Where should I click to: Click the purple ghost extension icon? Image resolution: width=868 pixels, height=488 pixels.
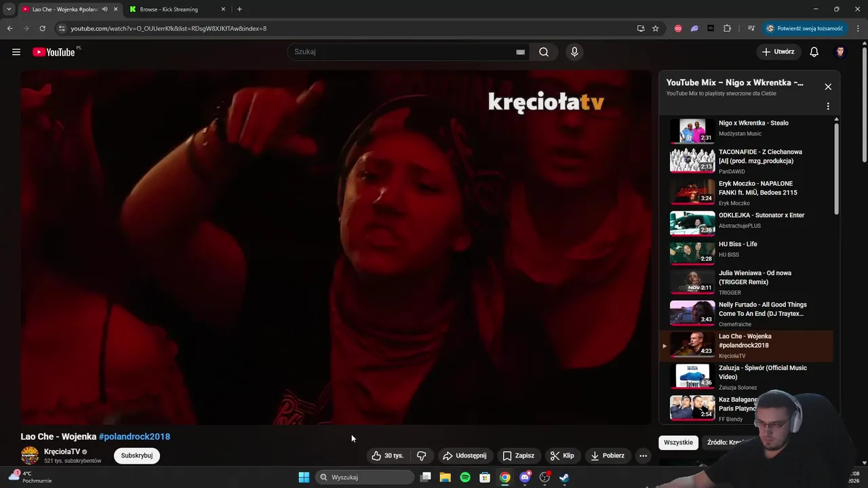click(694, 28)
